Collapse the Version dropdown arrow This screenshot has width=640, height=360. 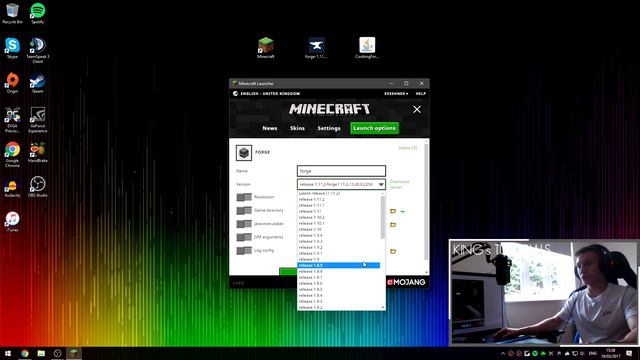381,184
